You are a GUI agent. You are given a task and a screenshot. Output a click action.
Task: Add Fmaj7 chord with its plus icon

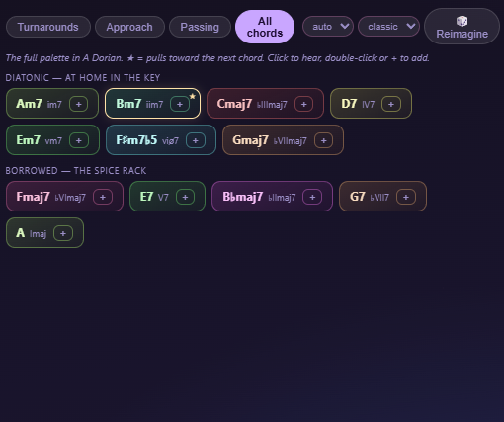pos(103,197)
